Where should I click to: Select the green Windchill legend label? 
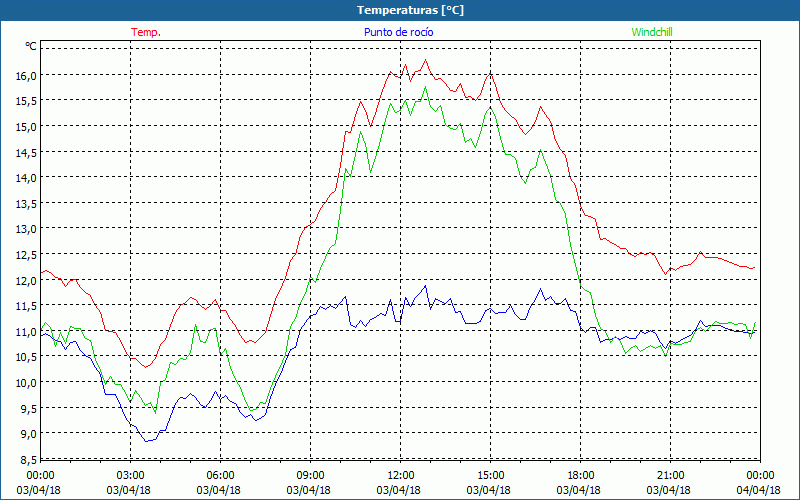coord(652,32)
